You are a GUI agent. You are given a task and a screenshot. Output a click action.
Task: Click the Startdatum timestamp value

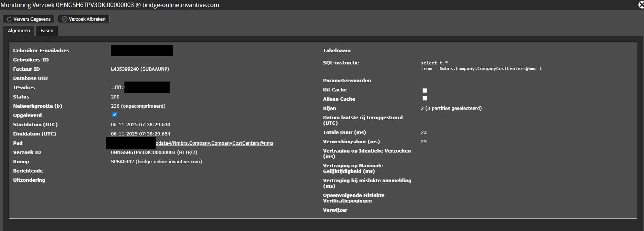140,125
